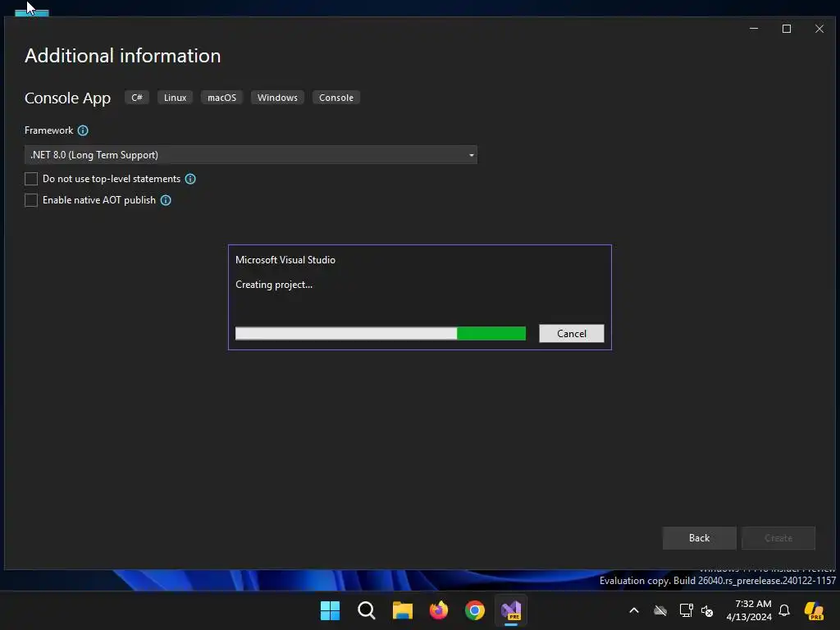Cancel the project creation
Image resolution: width=840 pixels, height=630 pixels.
572,334
